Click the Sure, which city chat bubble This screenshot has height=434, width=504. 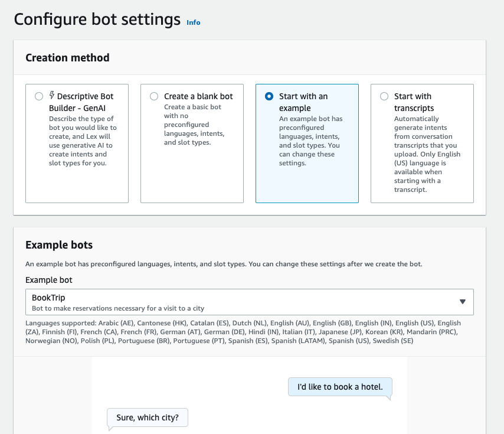tap(147, 417)
